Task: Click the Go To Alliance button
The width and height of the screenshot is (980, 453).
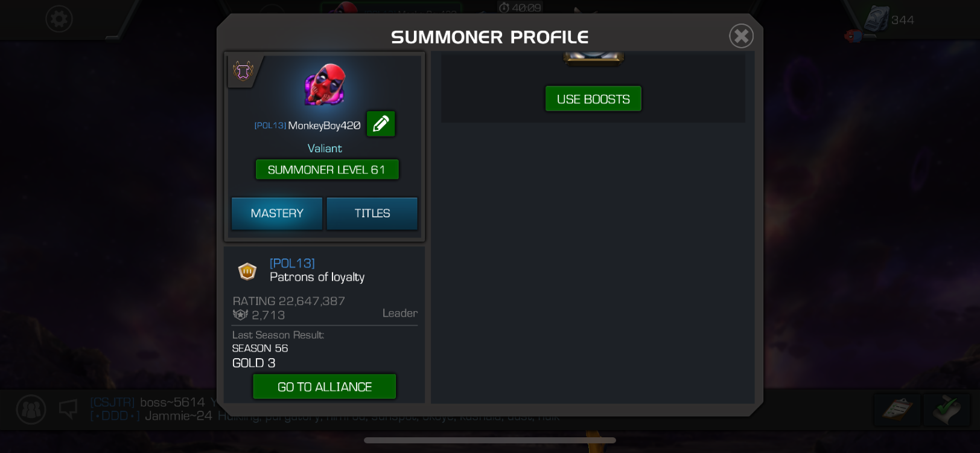Action: click(x=325, y=387)
